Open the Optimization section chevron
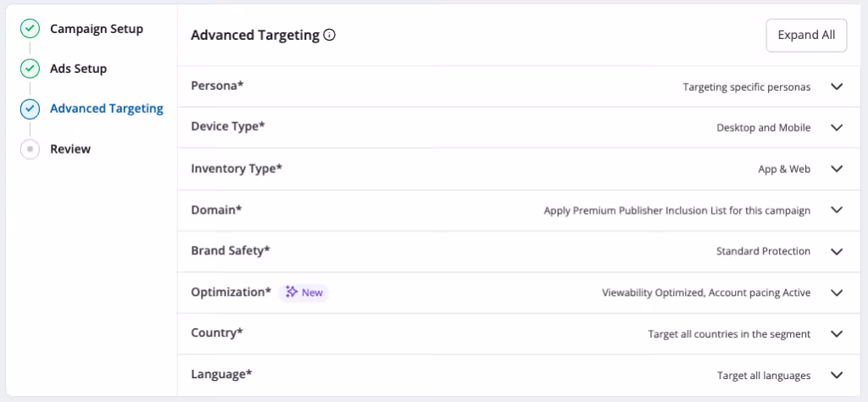Image resolution: width=868 pixels, height=402 pixels. coord(837,293)
